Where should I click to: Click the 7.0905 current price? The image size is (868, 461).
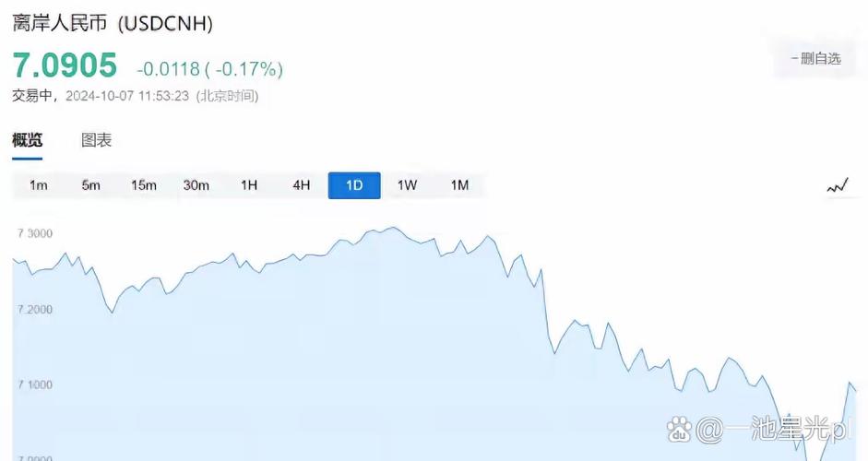click(65, 65)
